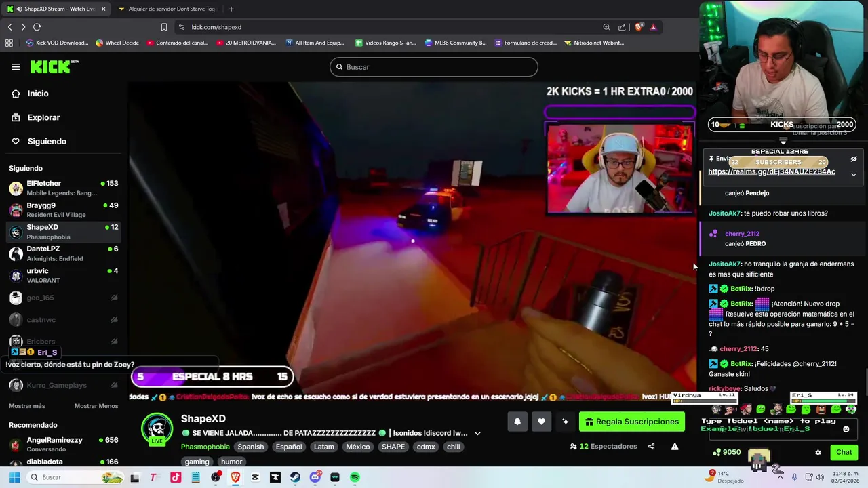
Task: Collapse the pinned message chevron
Action: (854, 174)
